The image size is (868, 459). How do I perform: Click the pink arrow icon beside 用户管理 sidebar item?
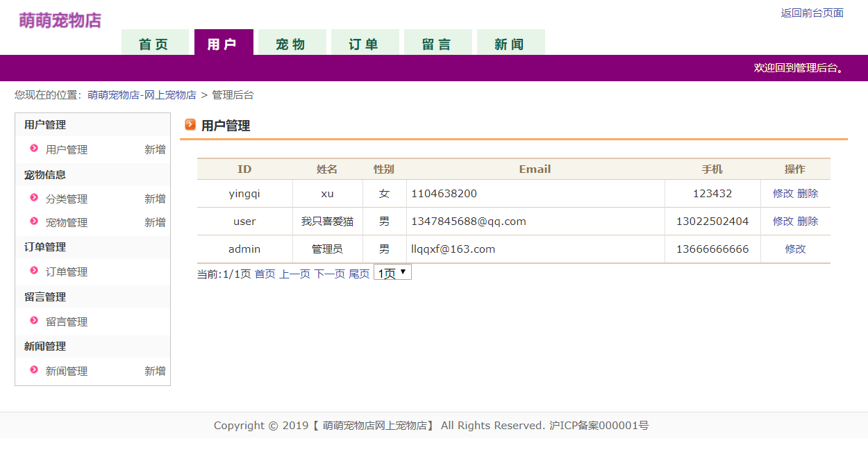click(x=35, y=149)
